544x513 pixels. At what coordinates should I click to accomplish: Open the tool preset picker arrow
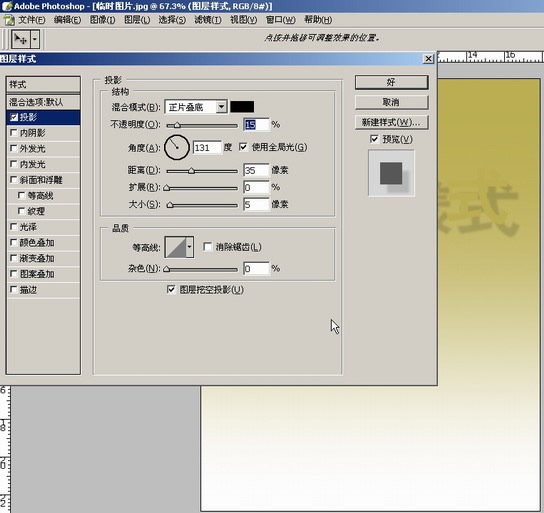(x=35, y=39)
